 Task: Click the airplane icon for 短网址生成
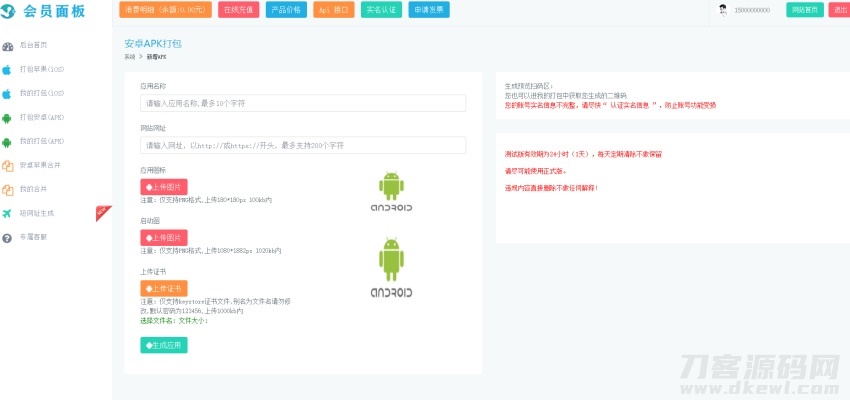(x=8, y=213)
